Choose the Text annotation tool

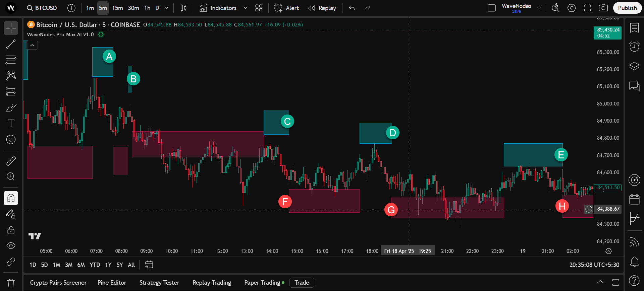coord(11,124)
